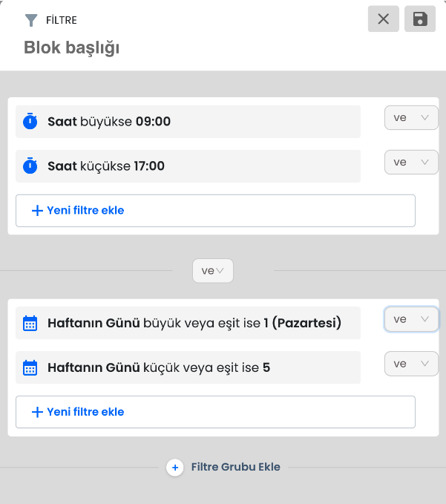Click first 'Yeni filtre ekle' button under Saat filters
The height and width of the screenshot is (504, 446).
click(x=215, y=211)
